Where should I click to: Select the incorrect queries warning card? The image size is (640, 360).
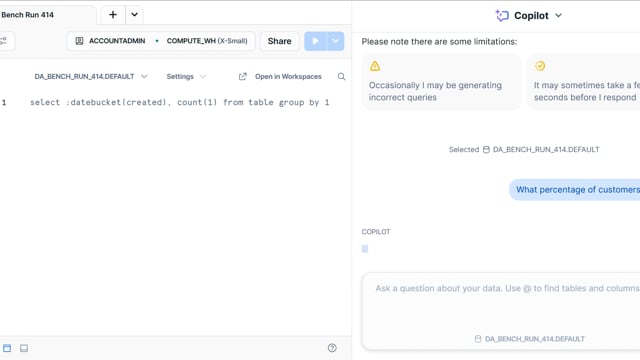pyautogui.click(x=442, y=82)
